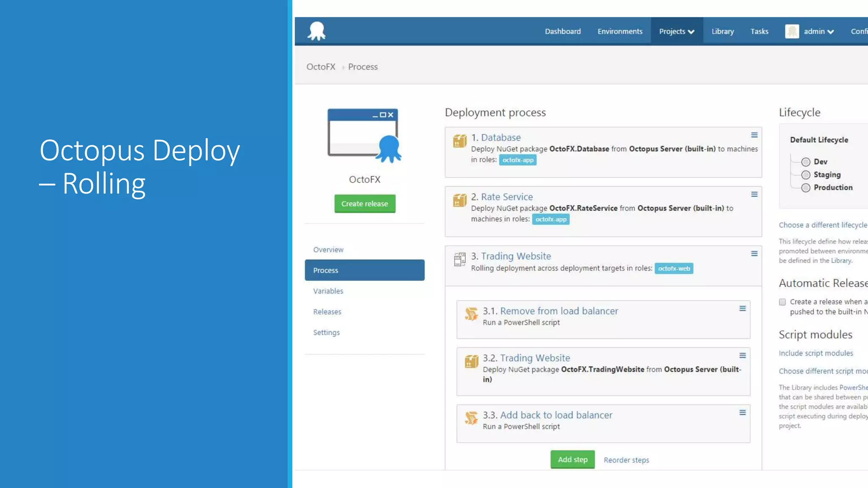868x488 pixels.
Task: Click the OctoFX breadcrumb link
Action: pos(321,67)
